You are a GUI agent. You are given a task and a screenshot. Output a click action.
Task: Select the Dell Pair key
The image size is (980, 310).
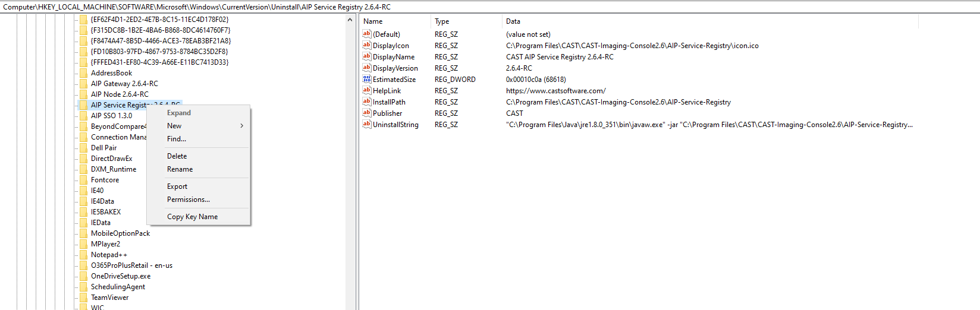[104, 148]
